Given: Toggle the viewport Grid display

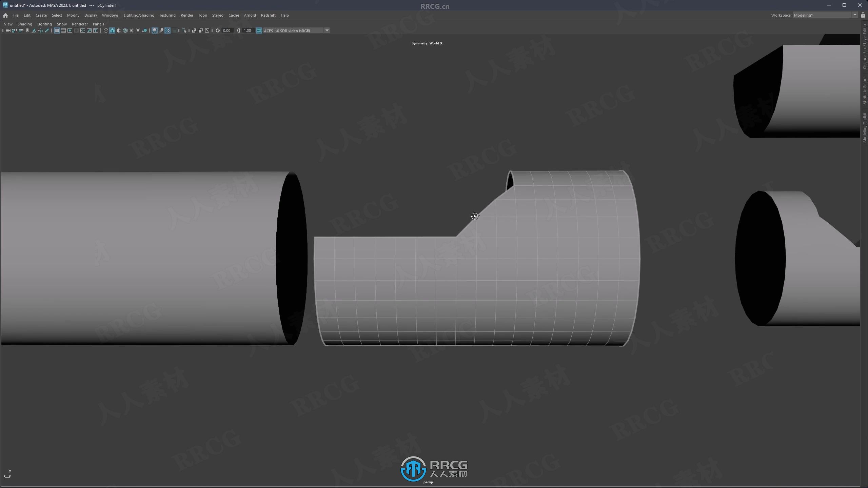Looking at the screenshot, I should click(57, 30).
